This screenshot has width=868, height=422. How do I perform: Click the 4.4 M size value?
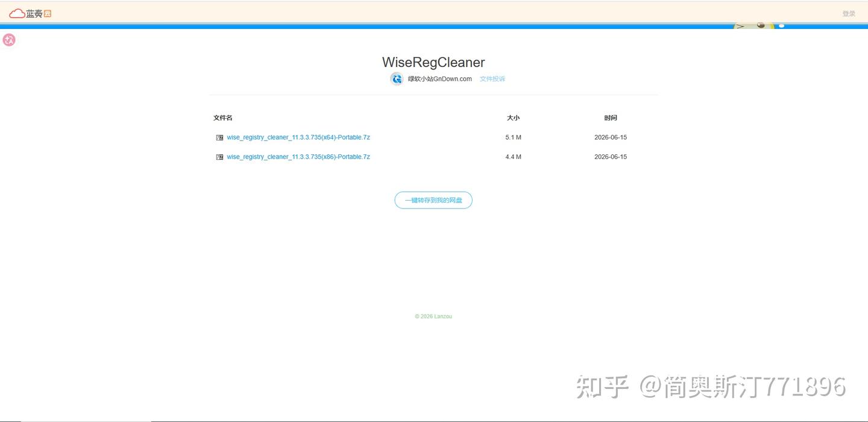513,157
